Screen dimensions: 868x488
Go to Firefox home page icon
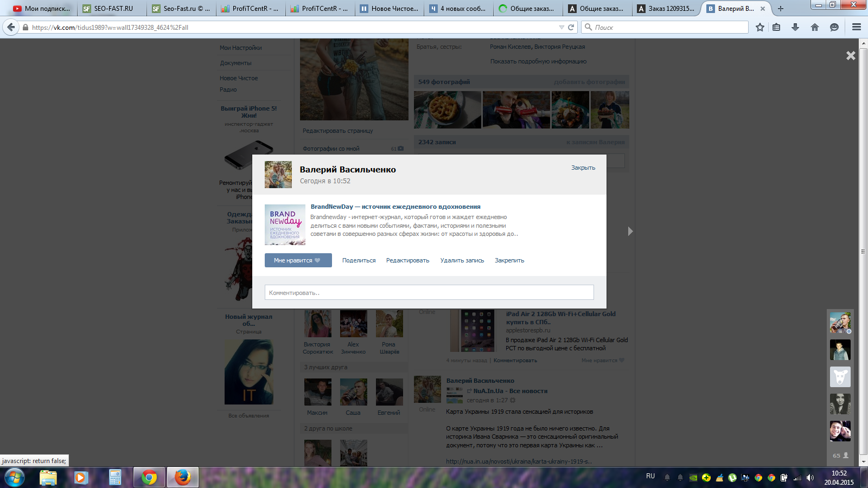(x=814, y=27)
